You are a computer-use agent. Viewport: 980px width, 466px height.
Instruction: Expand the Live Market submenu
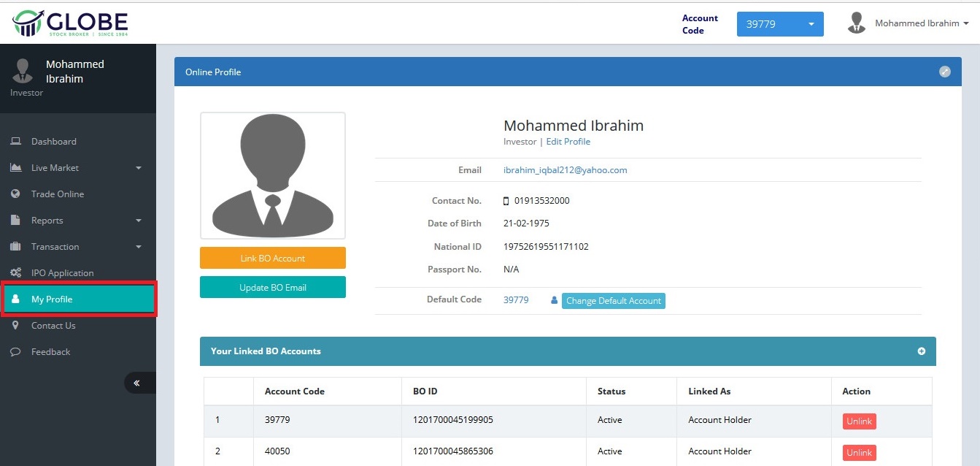pos(77,168)
